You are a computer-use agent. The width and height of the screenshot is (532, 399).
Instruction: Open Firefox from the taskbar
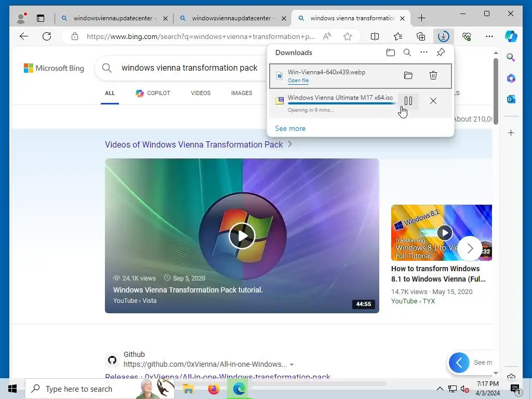tap(214, 389)
